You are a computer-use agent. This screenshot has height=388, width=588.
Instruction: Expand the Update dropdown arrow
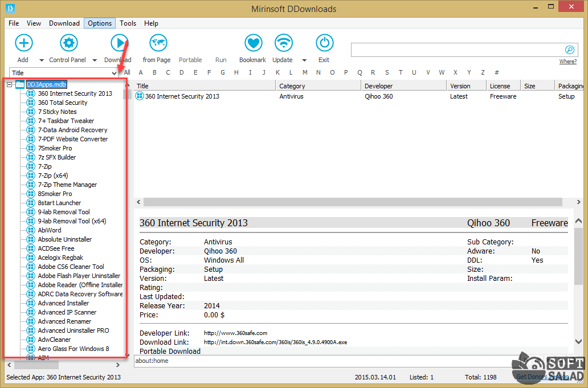pyautogui.click(x=304, y=60)
